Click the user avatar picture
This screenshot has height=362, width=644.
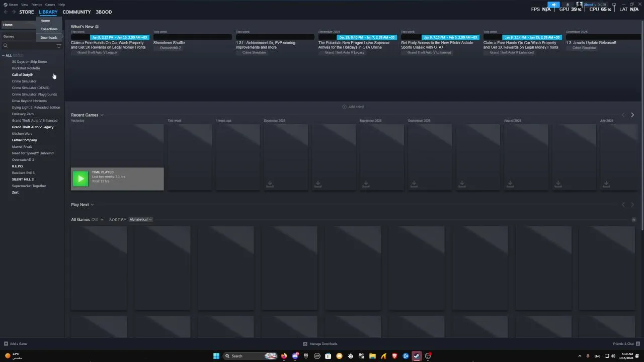[x=579, y=5]
